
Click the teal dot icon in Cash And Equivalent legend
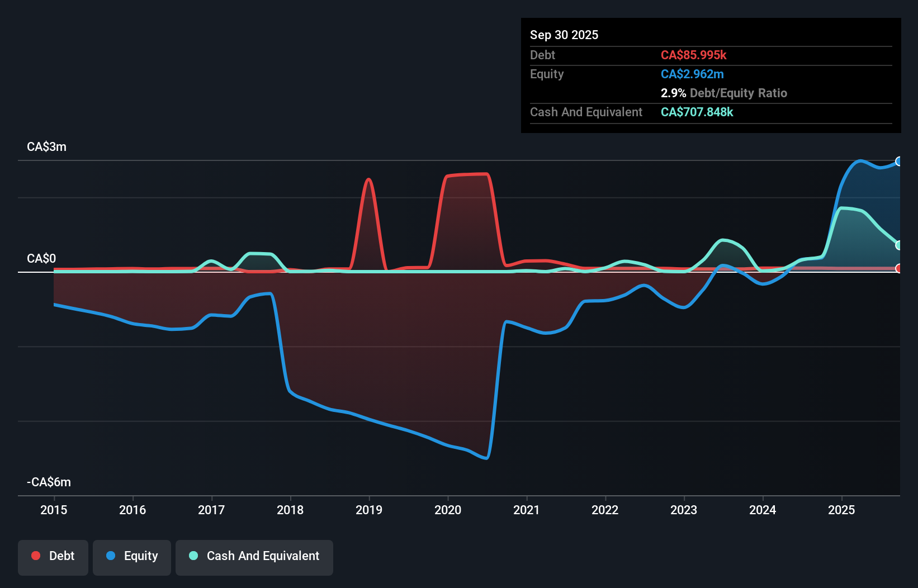[x=193, y=556]
